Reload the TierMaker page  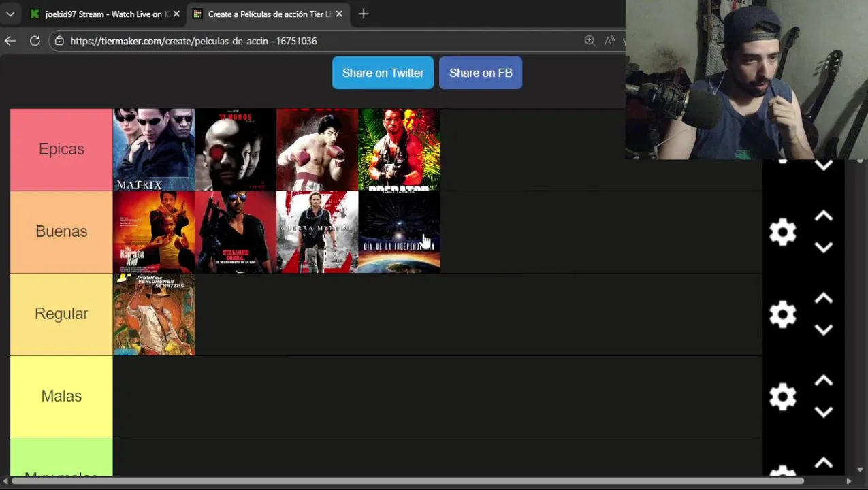[x=35, y=41]
